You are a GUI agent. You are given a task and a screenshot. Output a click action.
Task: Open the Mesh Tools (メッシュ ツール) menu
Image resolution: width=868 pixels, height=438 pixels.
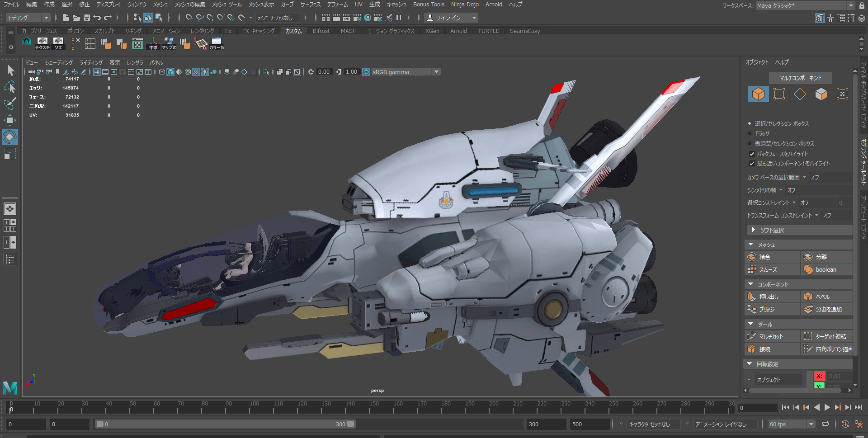(x=227, y=5)
